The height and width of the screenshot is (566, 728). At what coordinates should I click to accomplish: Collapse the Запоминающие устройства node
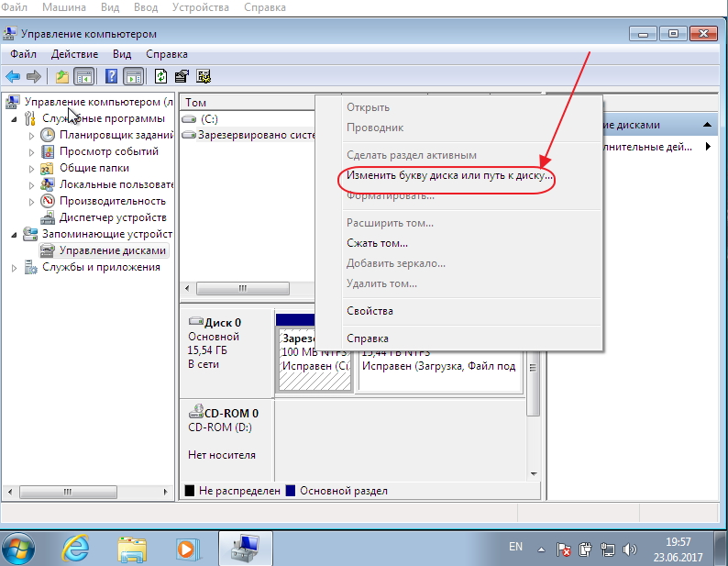(15, 235)
